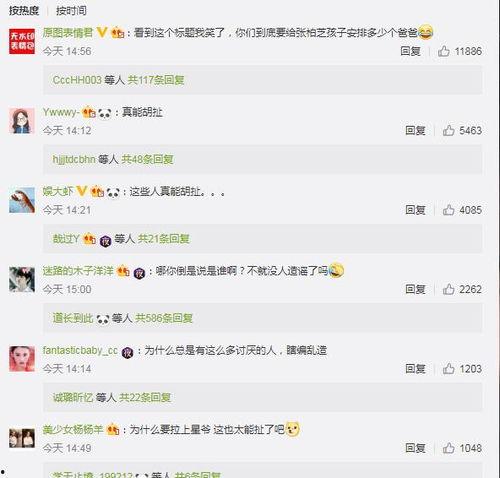The width and height of the screenshot is (500, 478).
Task: Click the purple badge beside fantasticbaby_cc
Action: pyautogui.click(x=127, y=352)
